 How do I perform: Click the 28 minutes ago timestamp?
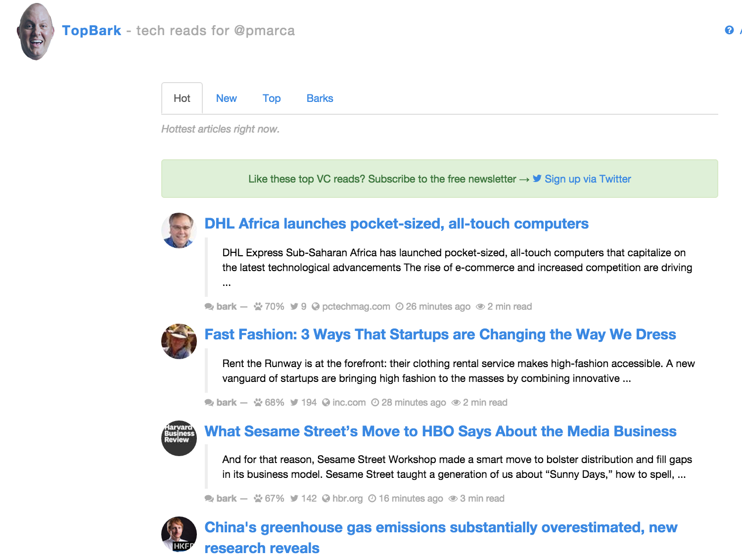[x=414, y=403]
